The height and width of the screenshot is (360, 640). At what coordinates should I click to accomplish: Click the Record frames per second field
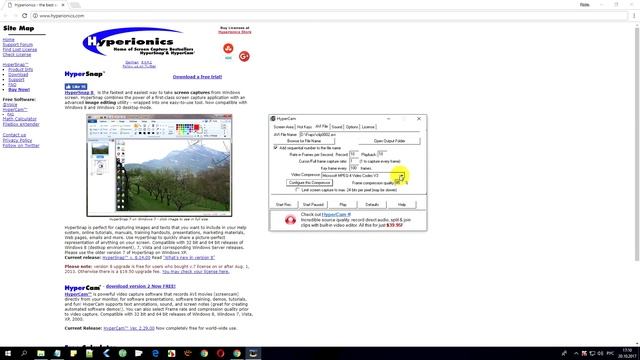[353, 154]
